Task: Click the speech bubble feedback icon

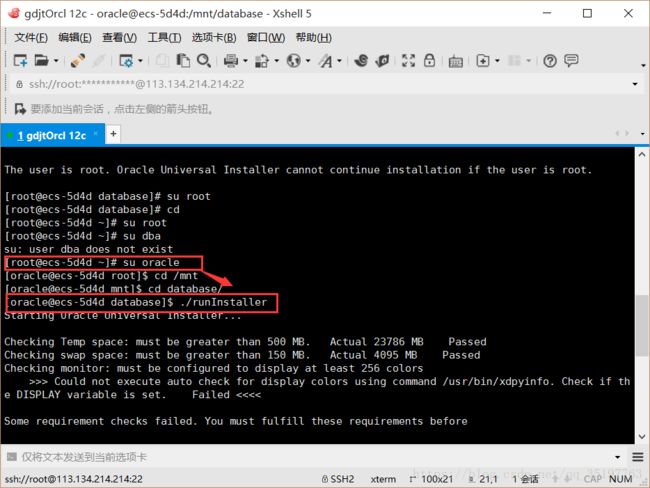Action: pos(571,61)
